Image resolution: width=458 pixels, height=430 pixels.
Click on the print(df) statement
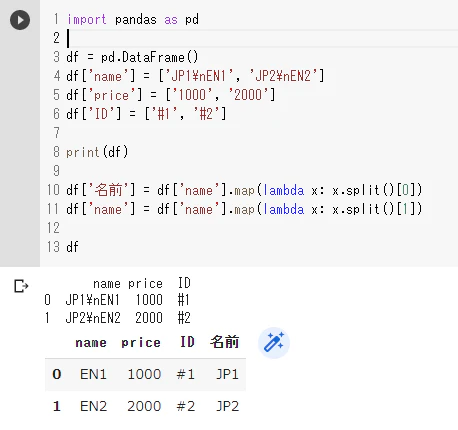click(97, 152)
